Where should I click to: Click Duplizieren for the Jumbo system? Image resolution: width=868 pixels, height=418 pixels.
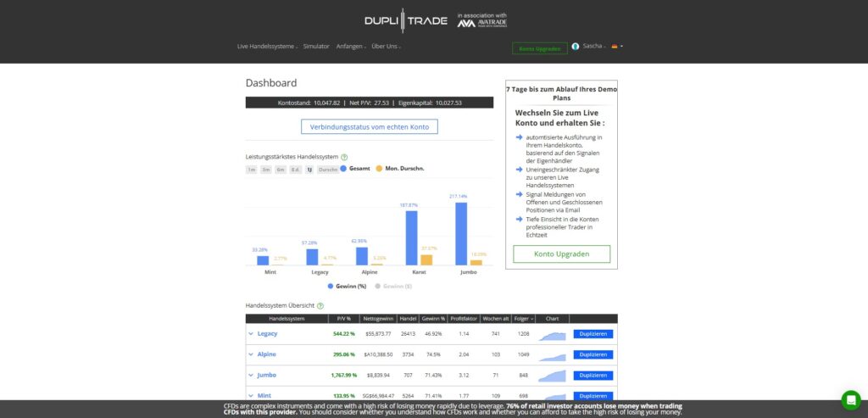(x=593, y=376)
